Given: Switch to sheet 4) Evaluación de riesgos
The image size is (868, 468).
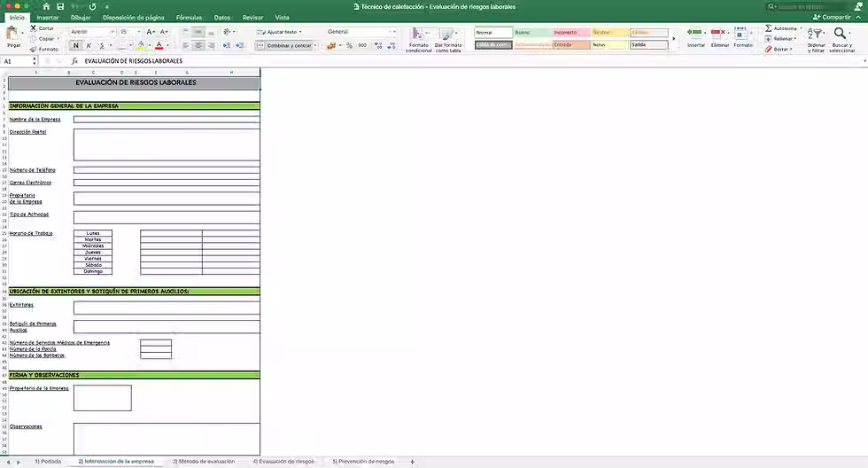Looking at the screenshot, I should [x=283, y=462].
